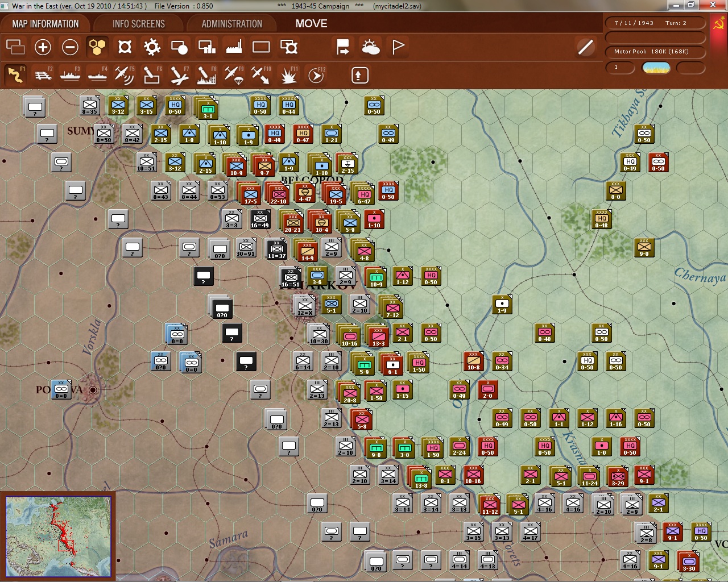The width and height of the screenshot is (728, 582).
Task: Click the F12 circled arrow icon
Action: [x=316, y=75]
